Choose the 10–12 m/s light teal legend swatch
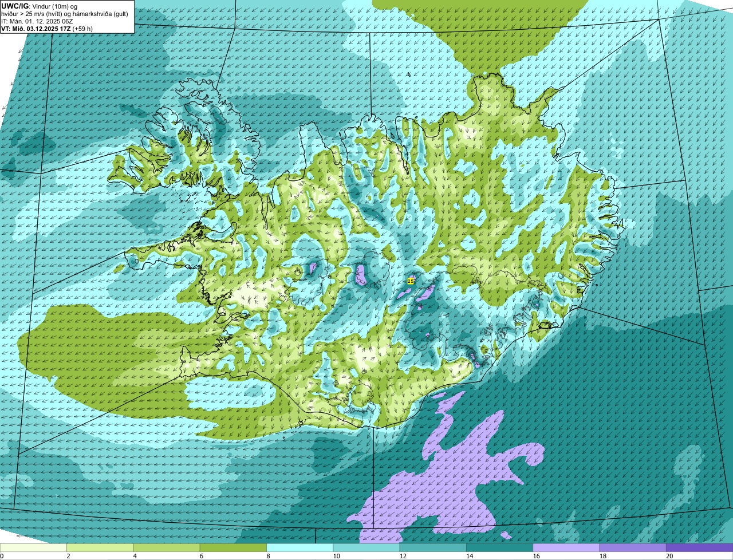The height and width of the screenshot is (560, 733). 366,547
